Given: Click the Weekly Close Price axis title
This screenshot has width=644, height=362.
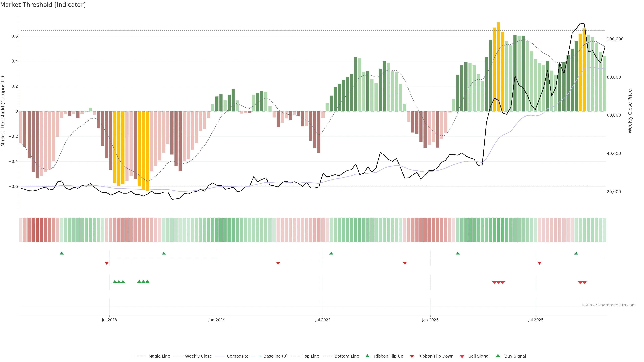Looking at the screenshot, I should [x=630, y=111].
